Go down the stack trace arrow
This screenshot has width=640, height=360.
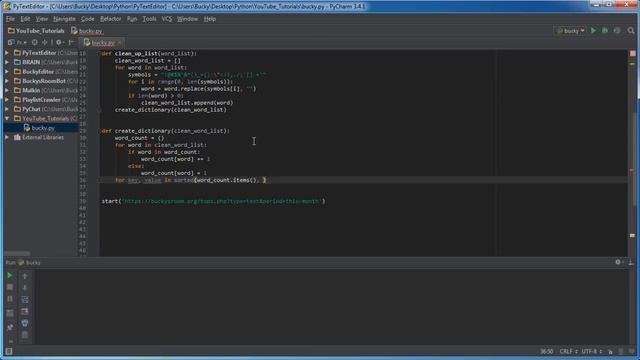pos(25,288)
